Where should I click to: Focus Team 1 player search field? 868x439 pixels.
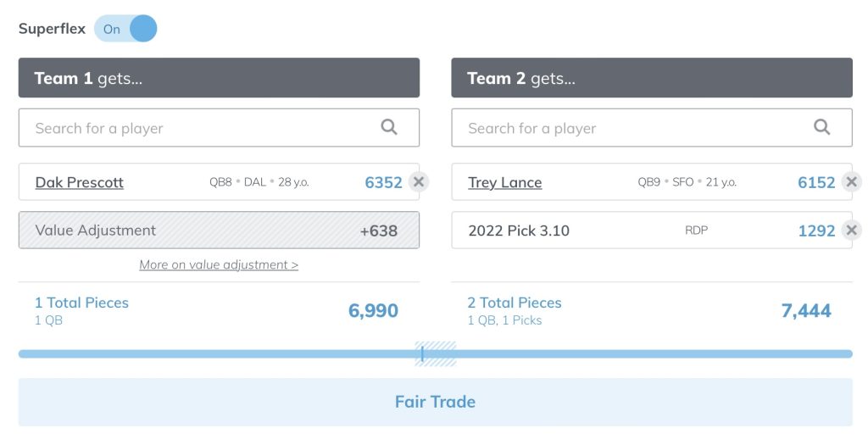[x=219, y=128]
